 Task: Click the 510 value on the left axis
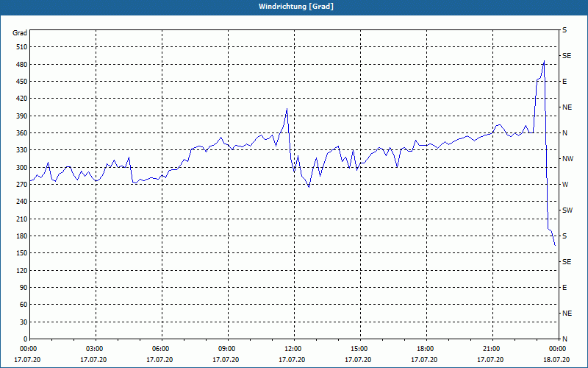coord(22,47)
